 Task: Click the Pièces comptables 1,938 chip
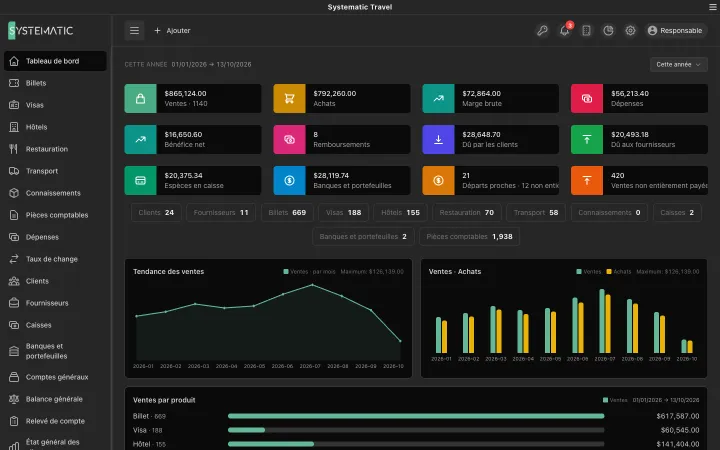469,236
